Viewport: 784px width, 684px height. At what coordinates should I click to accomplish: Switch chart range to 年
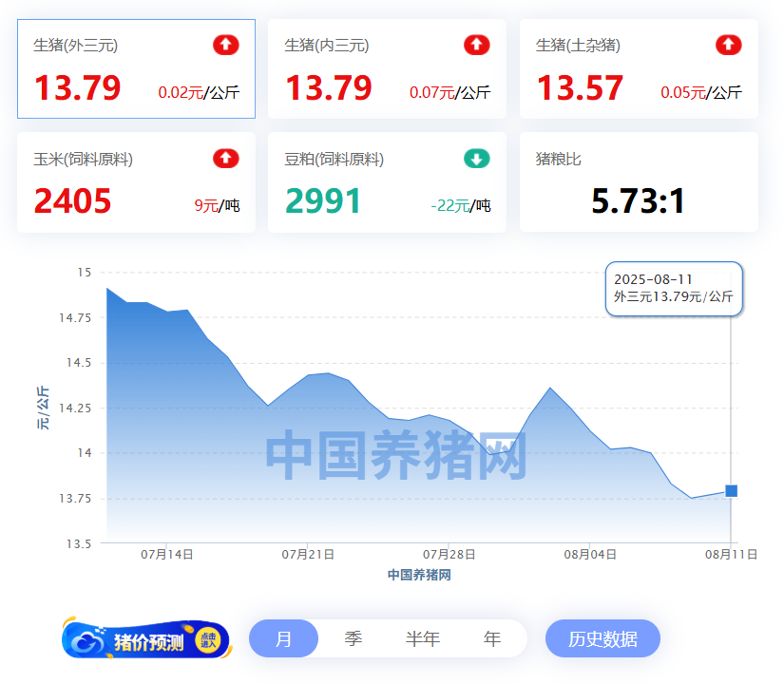click(492, 638)
